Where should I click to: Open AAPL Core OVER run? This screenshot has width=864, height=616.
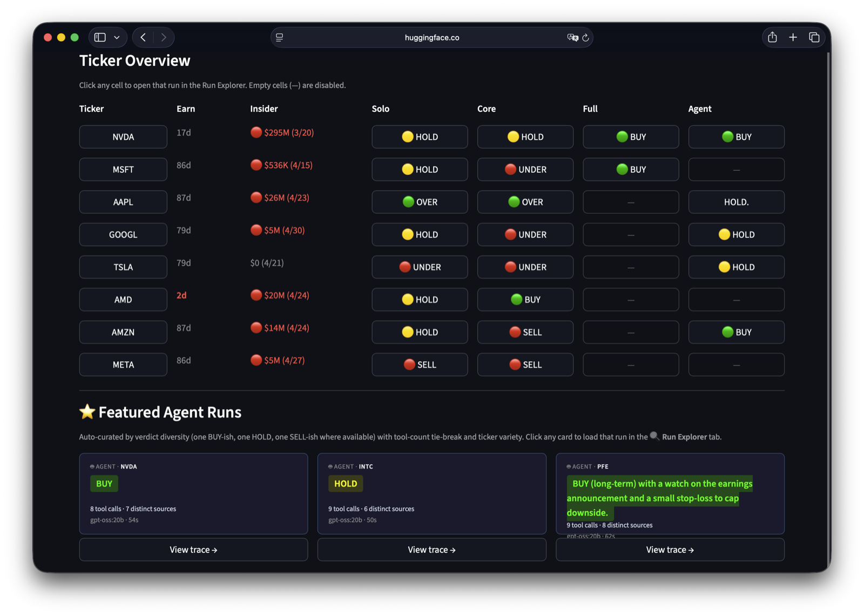[525, 202]
